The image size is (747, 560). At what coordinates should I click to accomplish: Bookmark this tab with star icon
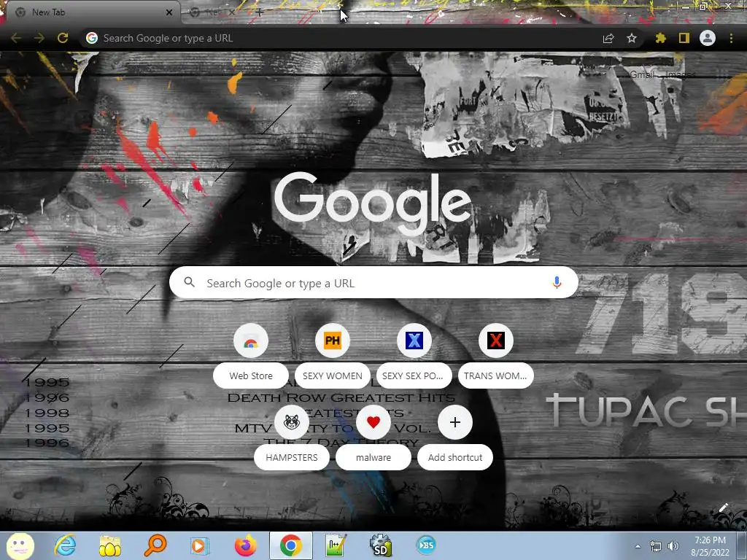click(632, 38)
